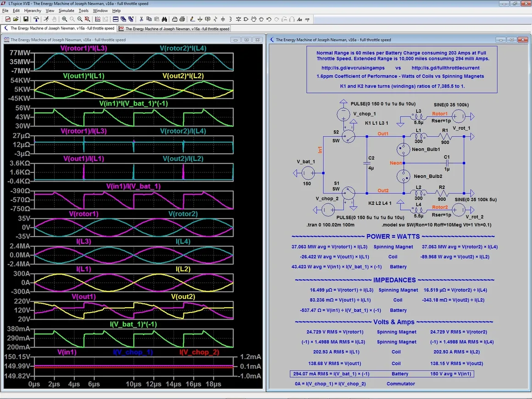
Task: Open the Hierarchy menu
Action: click(x=33, y=11)
